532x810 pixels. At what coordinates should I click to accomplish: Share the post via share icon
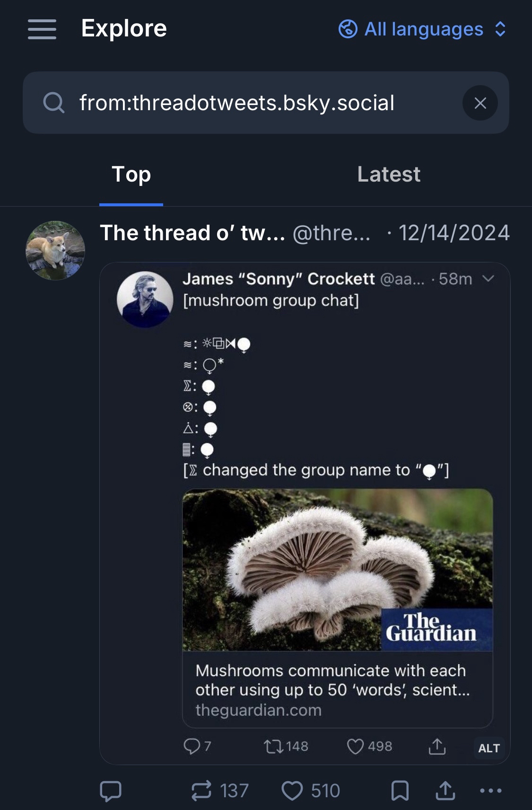445,791
